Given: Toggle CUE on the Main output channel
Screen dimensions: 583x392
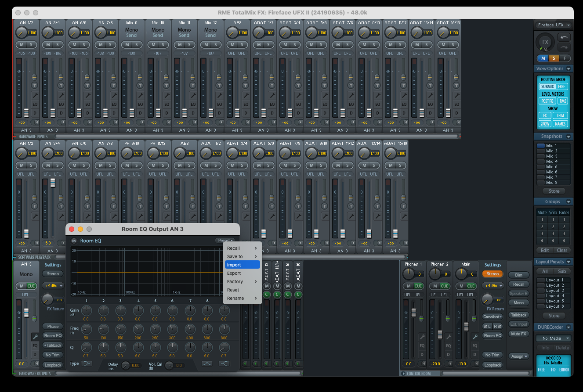Looking at the screenshot, I should click(471, 286).
